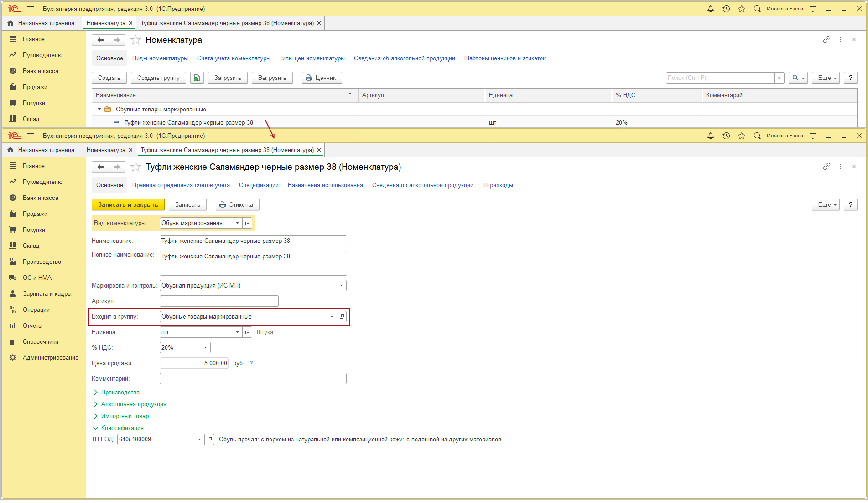Image resolution: width=868 pixels, height=503 pixels.
Task: Click back arrow in item card
Action: point(100,167)
